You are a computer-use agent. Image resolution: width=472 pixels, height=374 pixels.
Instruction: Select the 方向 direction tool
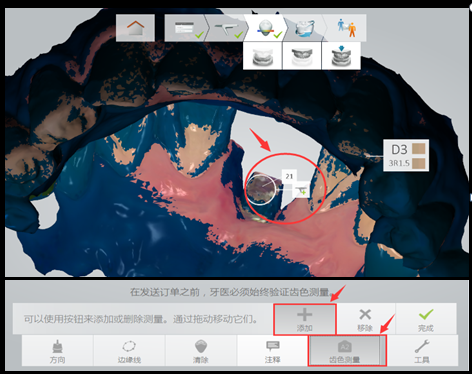point(58,351)
